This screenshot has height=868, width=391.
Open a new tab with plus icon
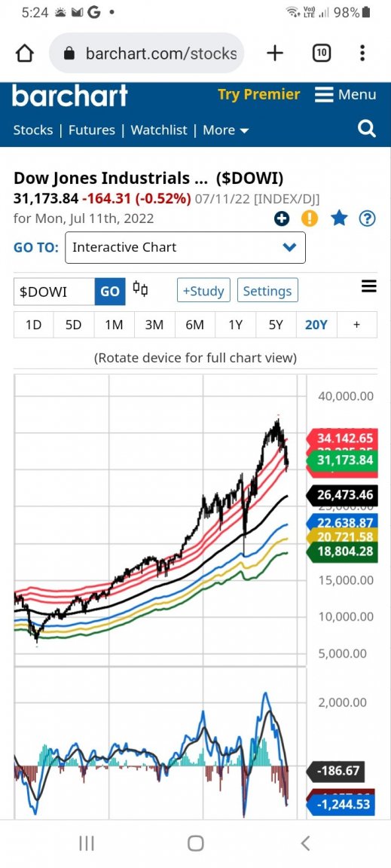click(275, 53)
